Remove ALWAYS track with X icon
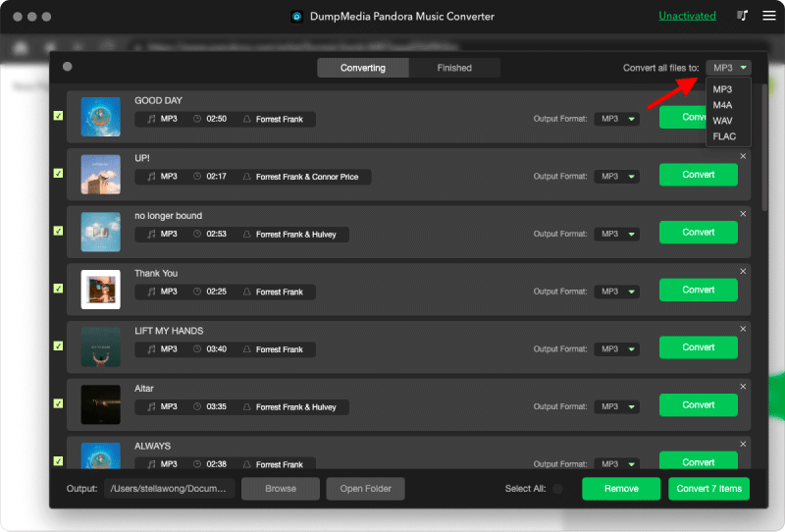The height and width of the screenshot is (532, 785). tap(743, 445)
